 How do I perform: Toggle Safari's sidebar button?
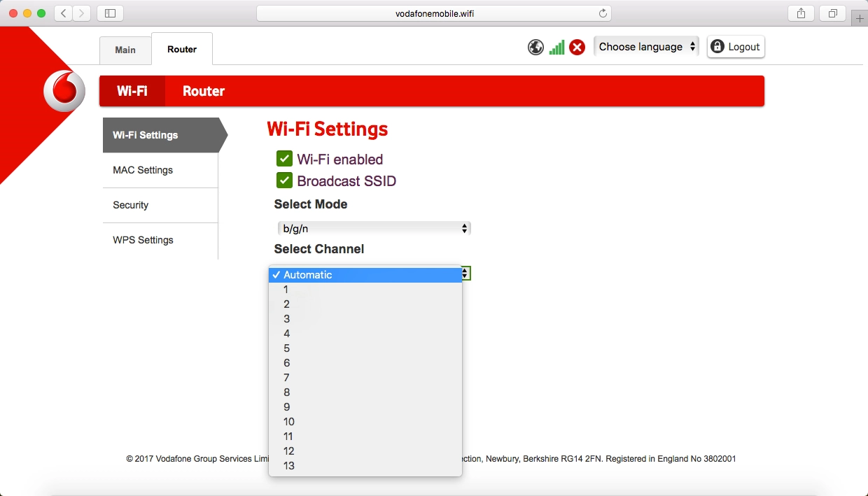pos(110,13)
